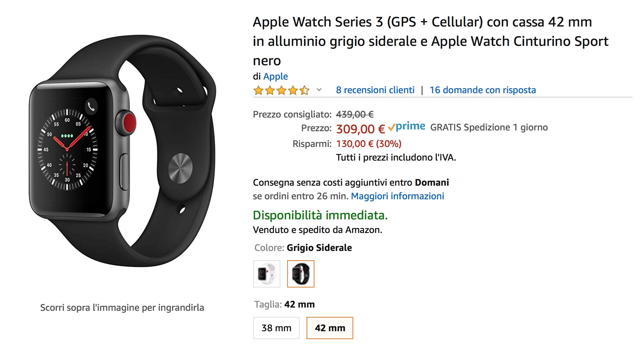Click the half-filled fifth star
Image resolution: width=644 pixels, height=347 pixels.
(x=304, y=90)
